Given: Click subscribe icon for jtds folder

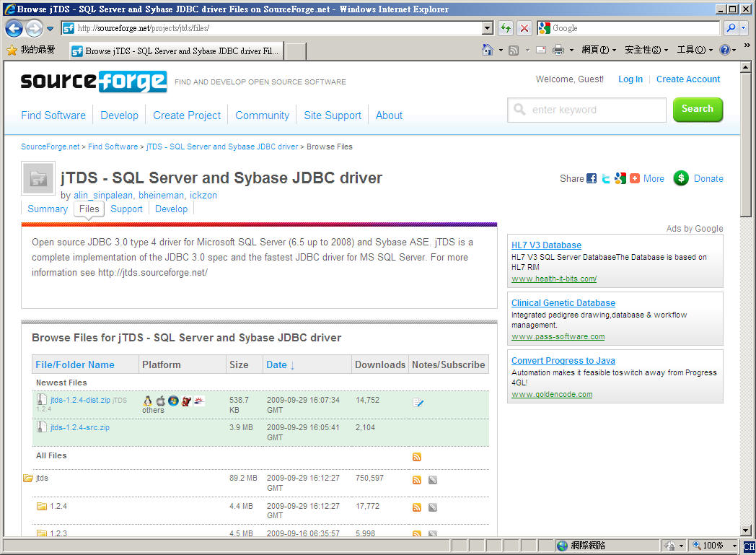Looking at the screenshot, I should pos(433,480).
